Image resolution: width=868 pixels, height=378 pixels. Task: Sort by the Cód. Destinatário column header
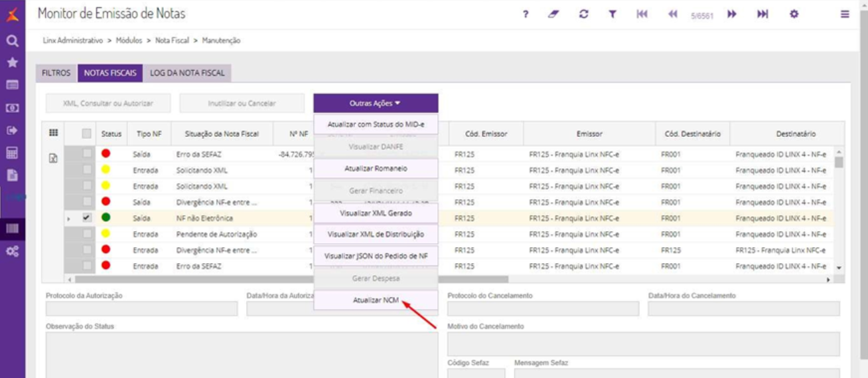(692, 134)
